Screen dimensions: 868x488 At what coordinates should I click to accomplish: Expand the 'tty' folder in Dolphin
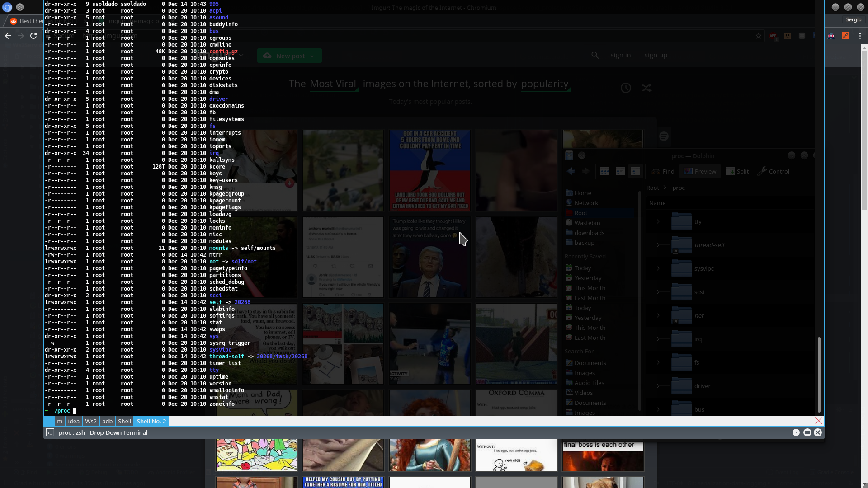658,221
